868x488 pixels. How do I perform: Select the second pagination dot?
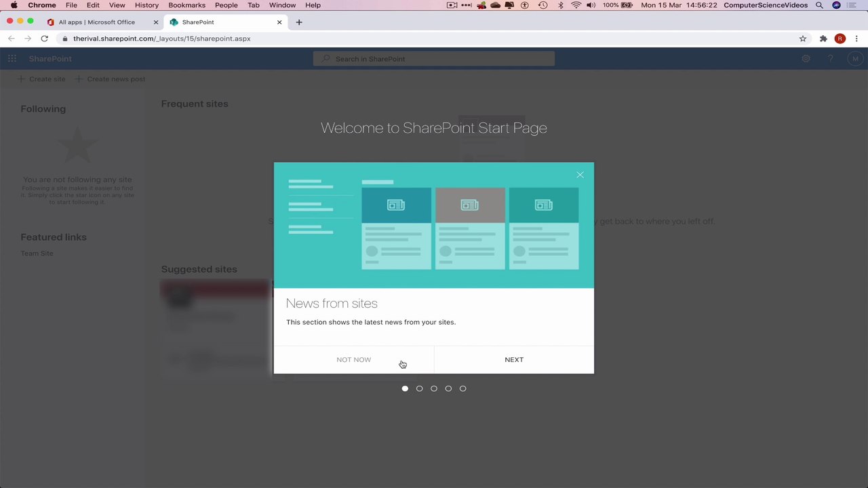pos(419,388)
